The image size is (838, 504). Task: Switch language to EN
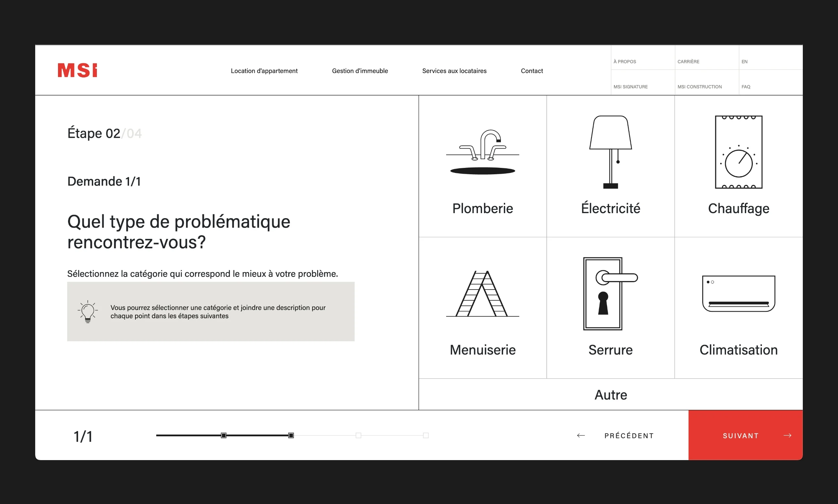[744, 61]
